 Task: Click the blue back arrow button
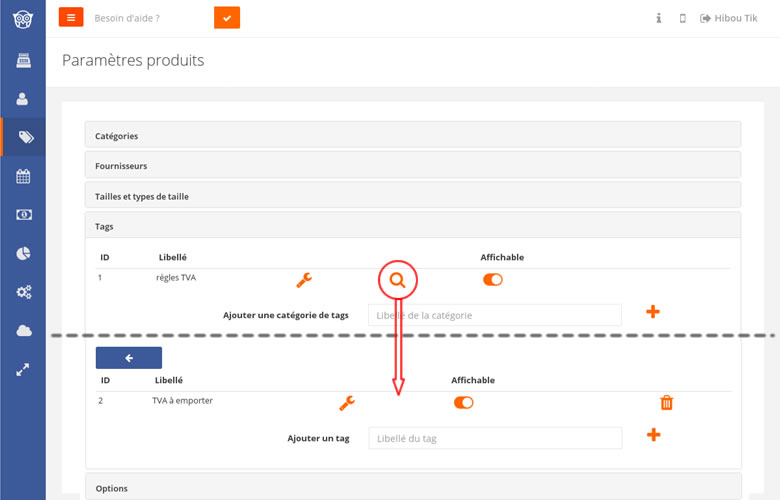click(x=129, y=358)
